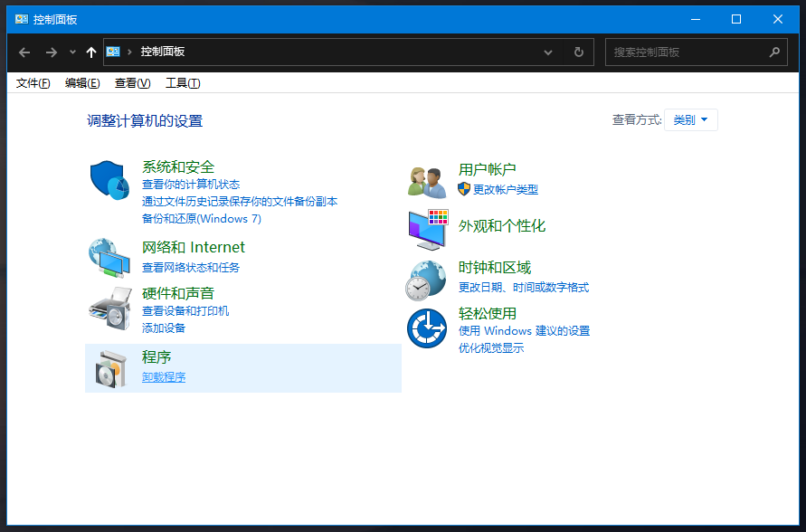Click 查看网络状态和任务 link
806x532 pixels.
[191, 267]
